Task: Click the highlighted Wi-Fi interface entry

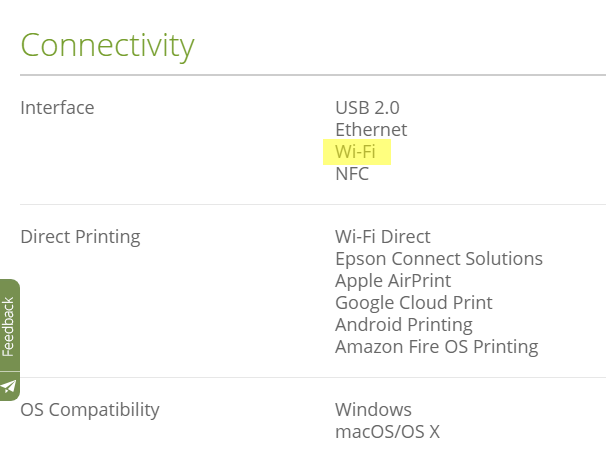Action: coord(355,152)
